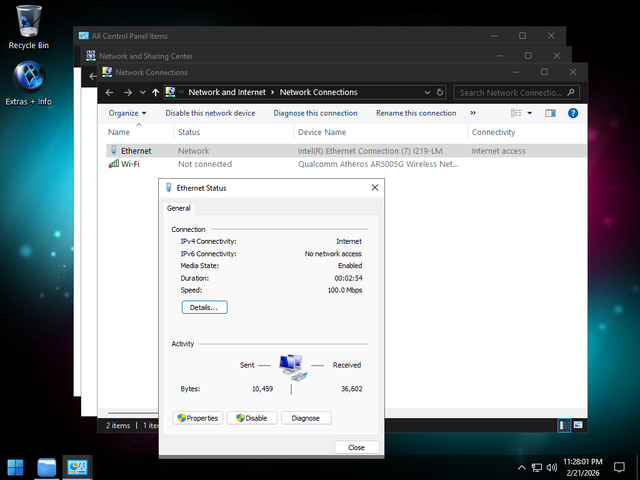This screenshot has width=640, height=480.
Task: Click the Network Connections title bar icon
Action: pyautogui.click(x=107, y=72)
